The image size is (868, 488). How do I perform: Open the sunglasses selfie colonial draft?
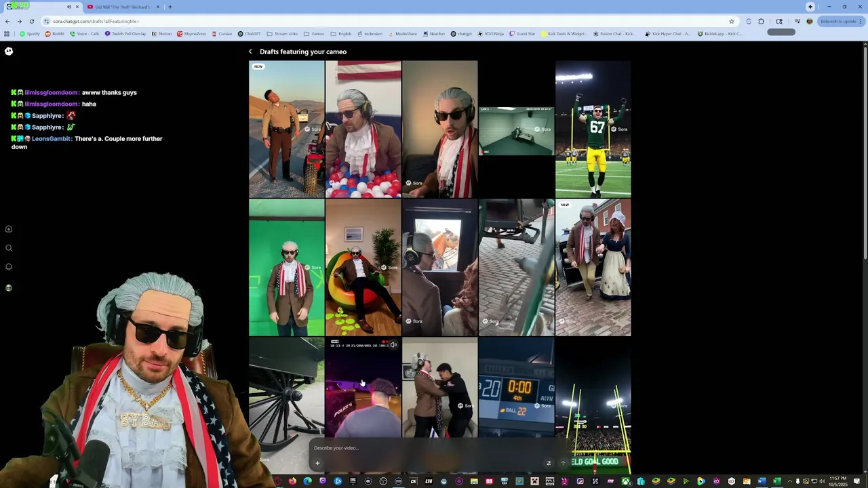[x=439, y=129]
